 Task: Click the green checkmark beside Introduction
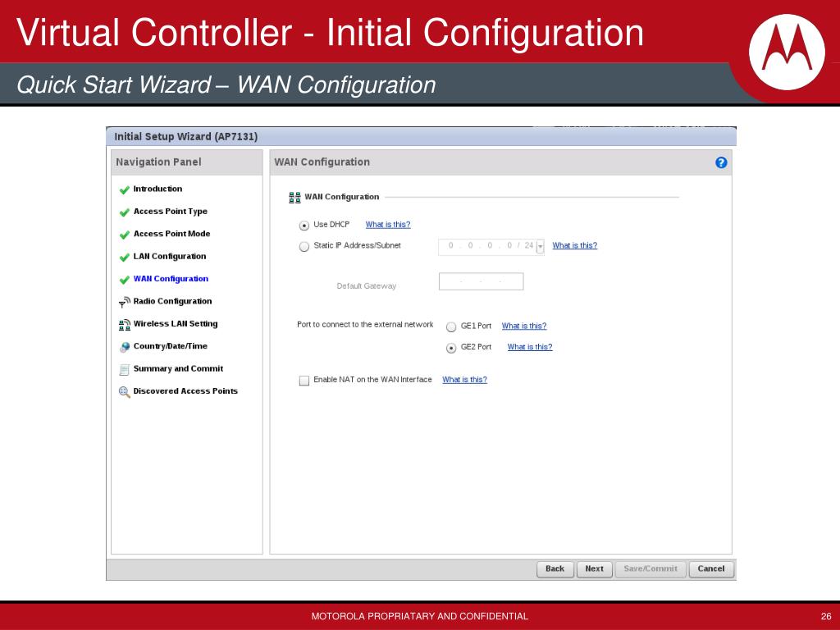coord(125,189)
